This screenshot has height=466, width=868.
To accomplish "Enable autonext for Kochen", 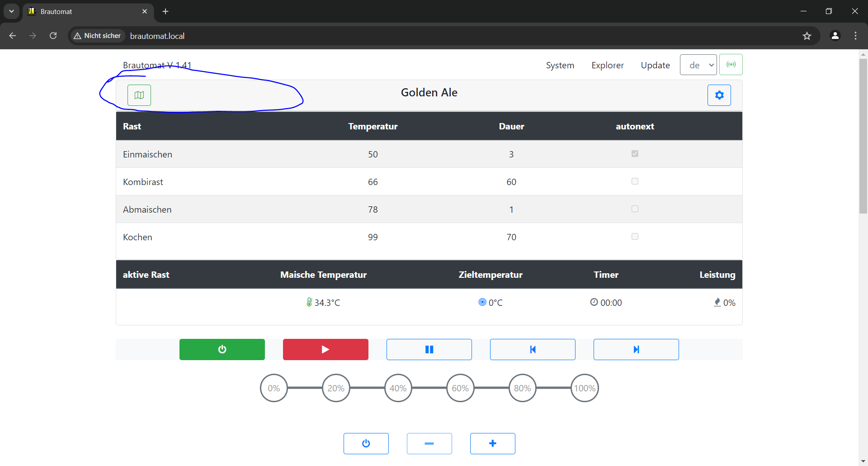I will pos(635,237).
